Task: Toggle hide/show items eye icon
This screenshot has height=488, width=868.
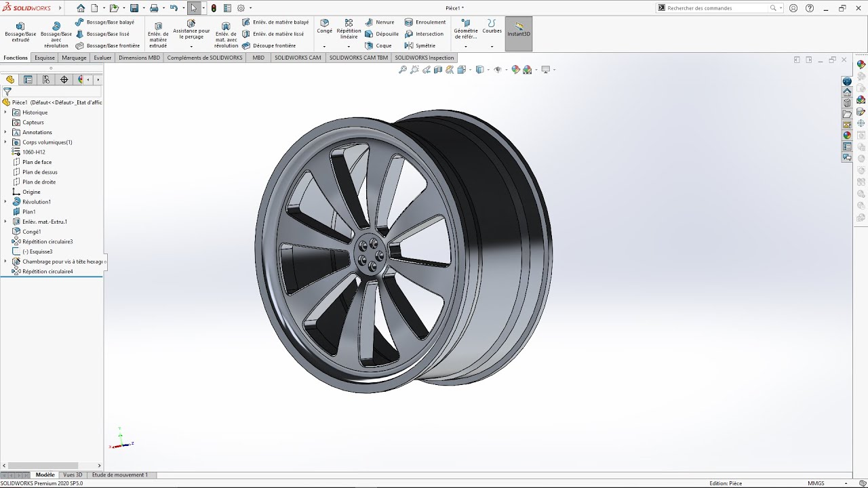Action: (498, 70)
